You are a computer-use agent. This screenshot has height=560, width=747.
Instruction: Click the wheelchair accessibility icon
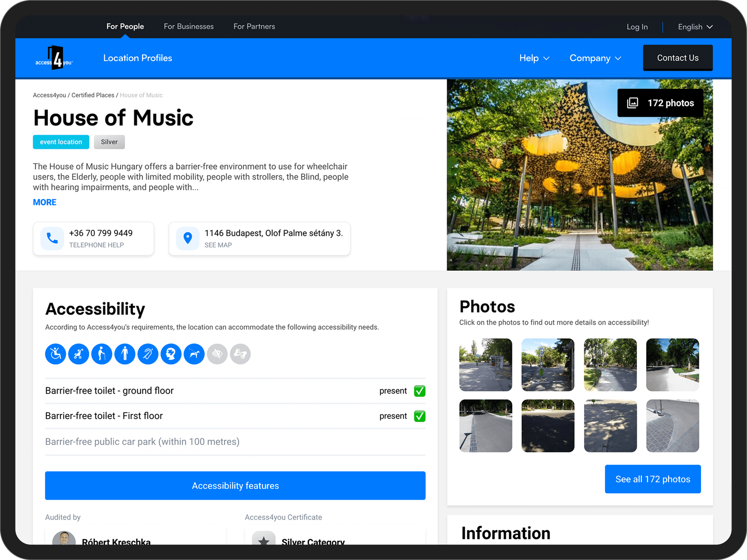click(55, 354)
